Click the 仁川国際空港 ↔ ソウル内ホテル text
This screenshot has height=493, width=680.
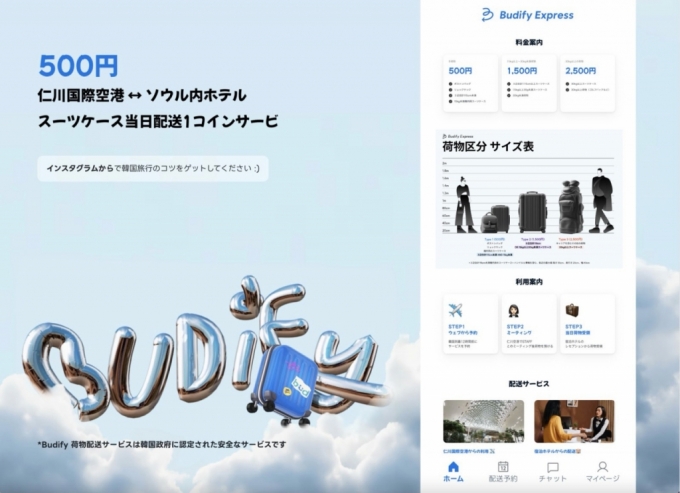pyautogui.click(x=142, y=95)
